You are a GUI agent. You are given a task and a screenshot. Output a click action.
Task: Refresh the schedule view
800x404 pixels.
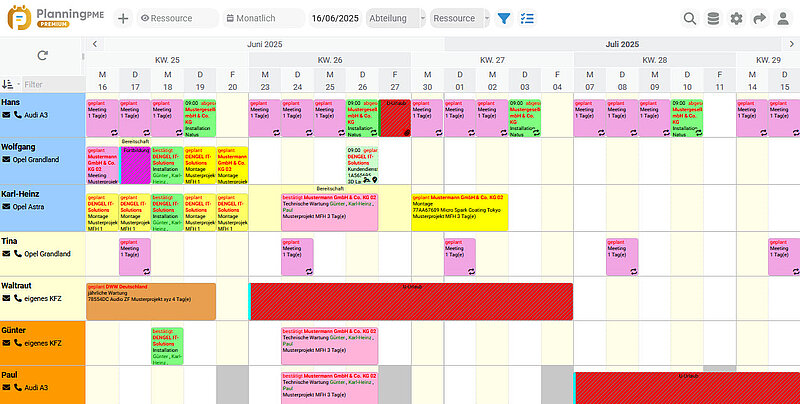pyautogui.click(x=42, y=55)
